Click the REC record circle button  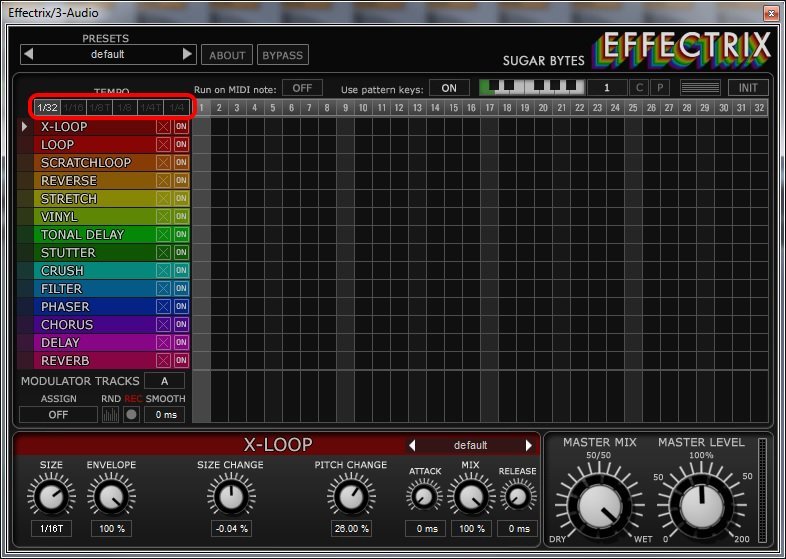131,415
